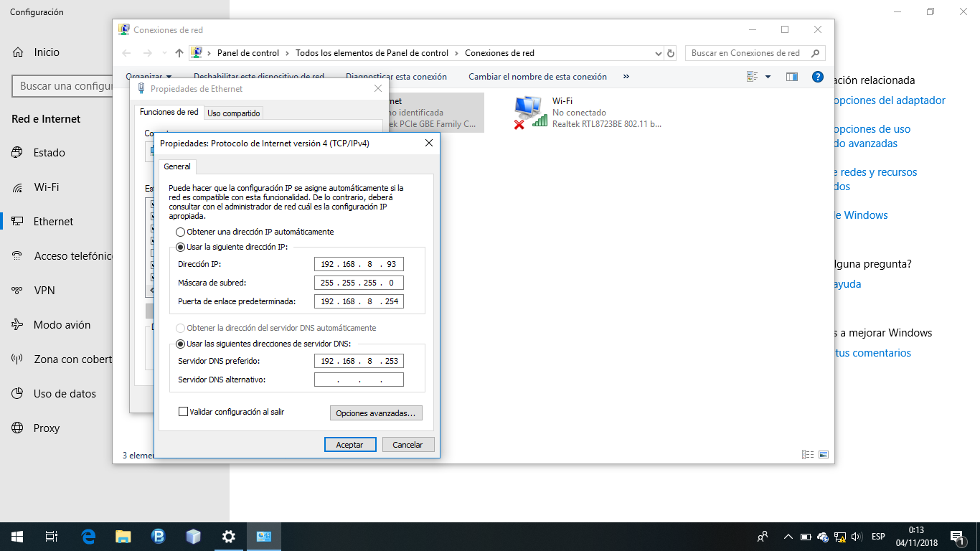The height and width of the screenshot is (551, 980).
Task: Open File Explorer from the taskbar
Action: coord(123,537)
